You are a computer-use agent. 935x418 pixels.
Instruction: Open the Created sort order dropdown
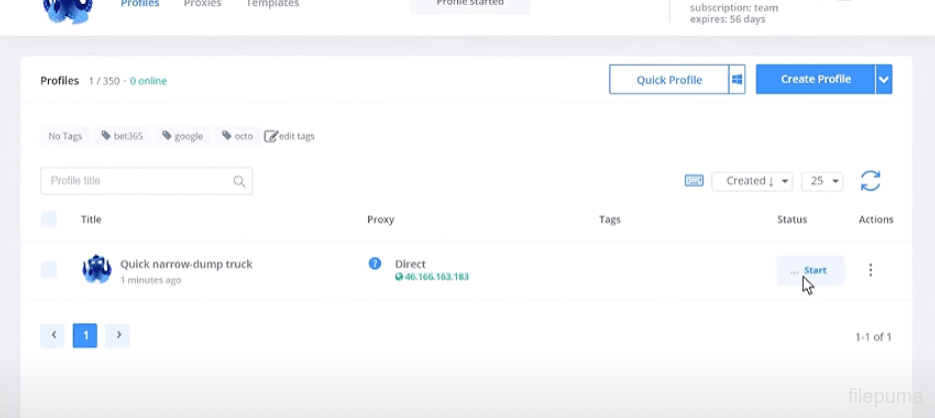752,181
